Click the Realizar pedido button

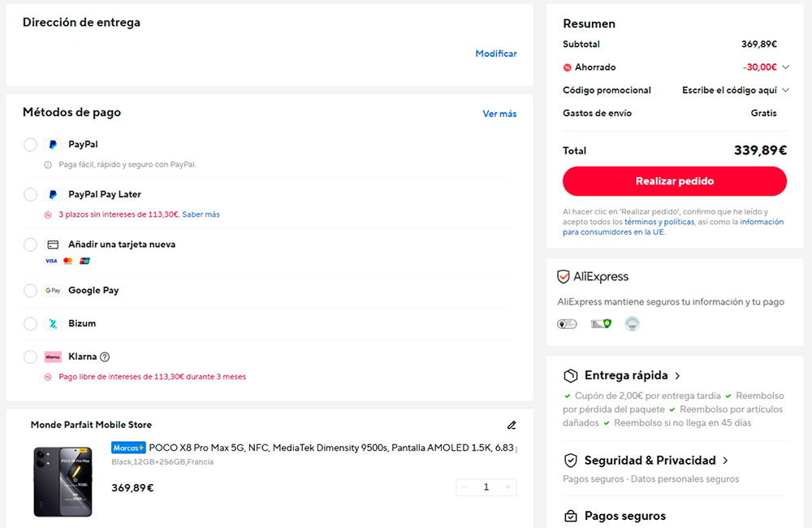coord(675,181)
